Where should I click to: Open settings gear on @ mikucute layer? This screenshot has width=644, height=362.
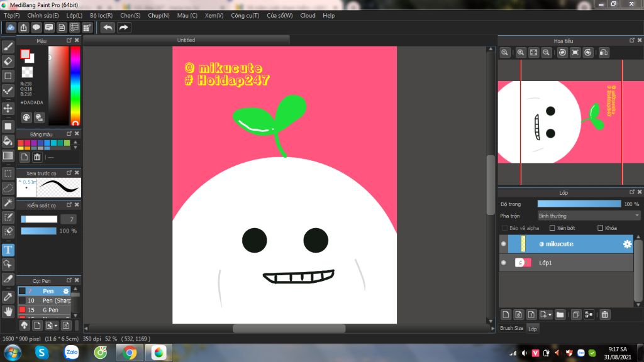pos(627,244)
